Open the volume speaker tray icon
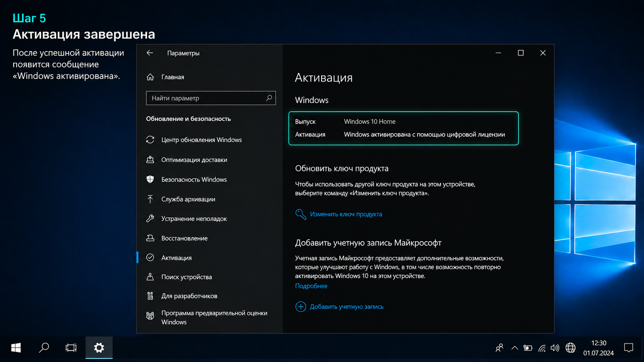Image resolution: width=644 pixels, height=362 pixels. [x=555, y=348]
